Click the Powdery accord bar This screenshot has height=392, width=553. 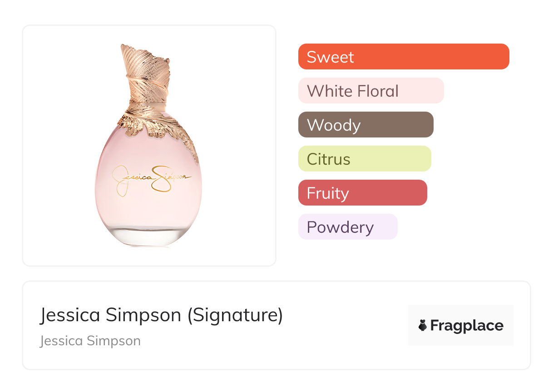click(347, 227)
